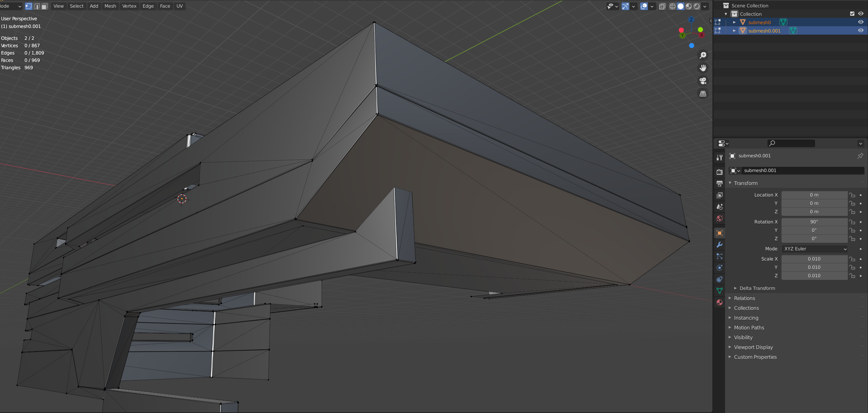
Task: Toggle viewport gizmos display
Action: [x=625, y=6]
